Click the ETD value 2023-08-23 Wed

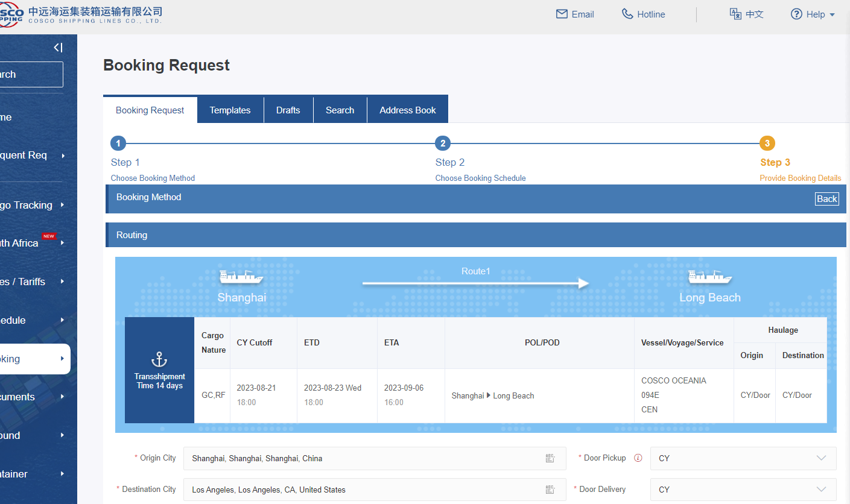pyautogui.click(x=333, y=388)
